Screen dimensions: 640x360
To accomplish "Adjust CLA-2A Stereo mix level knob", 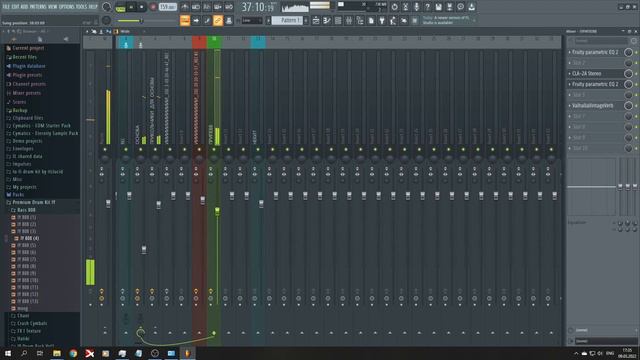I will [x=628, y=73].
